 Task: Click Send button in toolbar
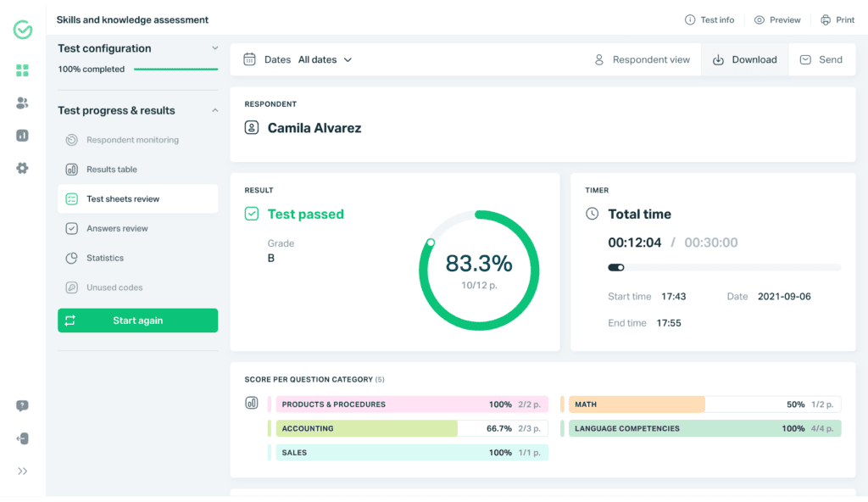click(x=821, y=59)
